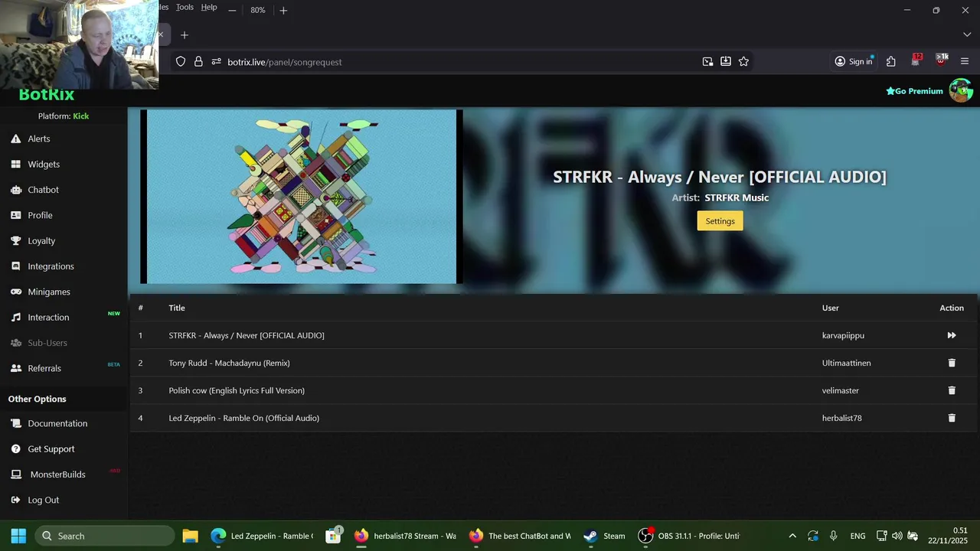
Task: Select the User column header
Action: click(831, 308)
